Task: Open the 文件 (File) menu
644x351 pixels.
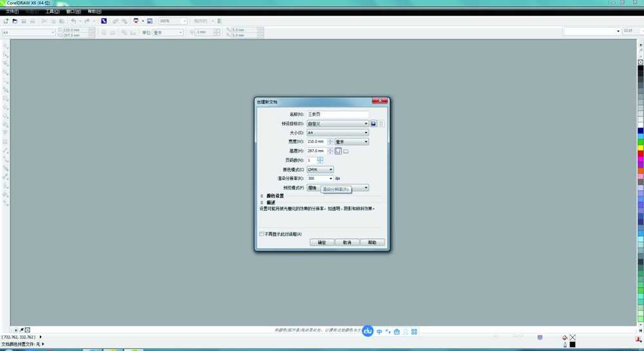Action: coord(12,12)
